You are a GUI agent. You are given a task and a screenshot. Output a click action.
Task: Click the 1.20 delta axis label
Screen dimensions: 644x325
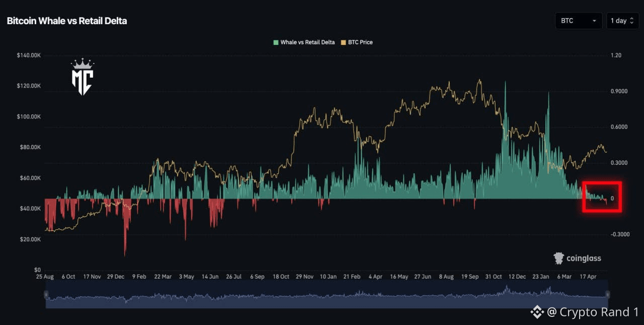click(x=616, y=55)
